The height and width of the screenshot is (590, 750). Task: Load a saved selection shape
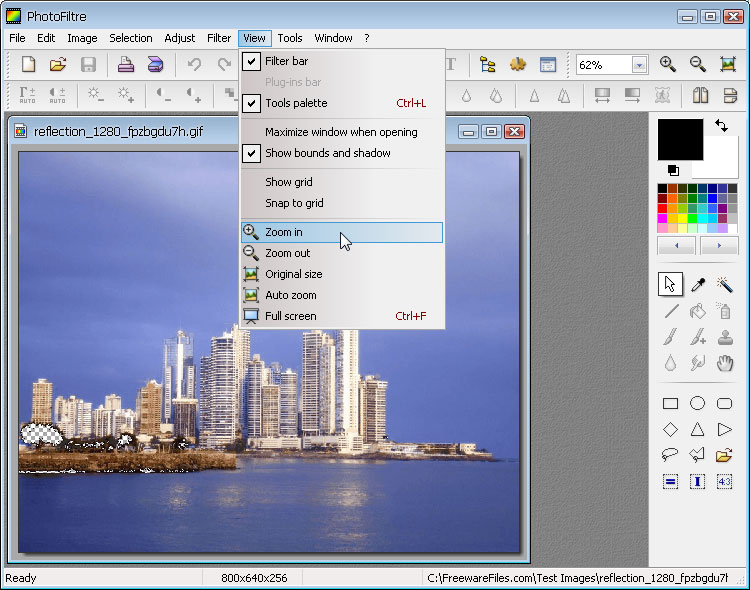click(x=724, y=455)
